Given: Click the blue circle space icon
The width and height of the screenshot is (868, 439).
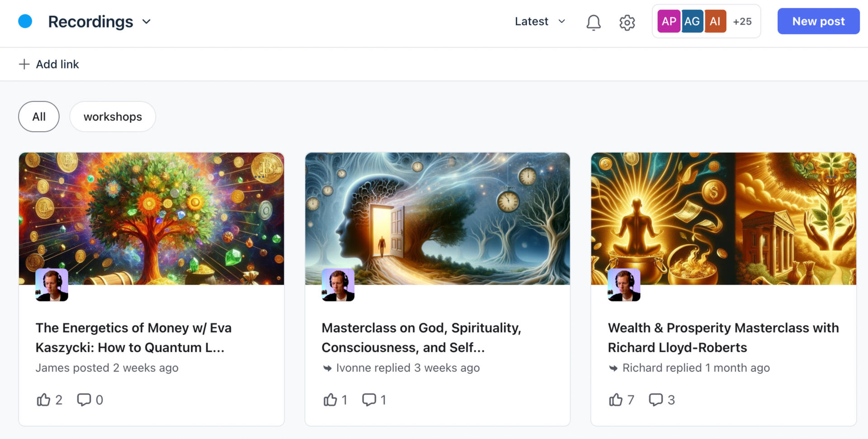Looking at the screenshot, I should (x=25, y=21).
